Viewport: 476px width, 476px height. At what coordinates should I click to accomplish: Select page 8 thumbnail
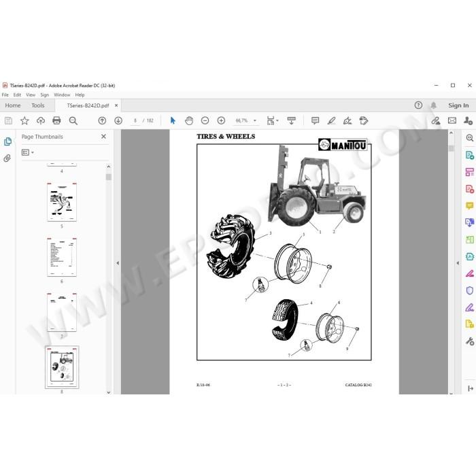[62, 367]
